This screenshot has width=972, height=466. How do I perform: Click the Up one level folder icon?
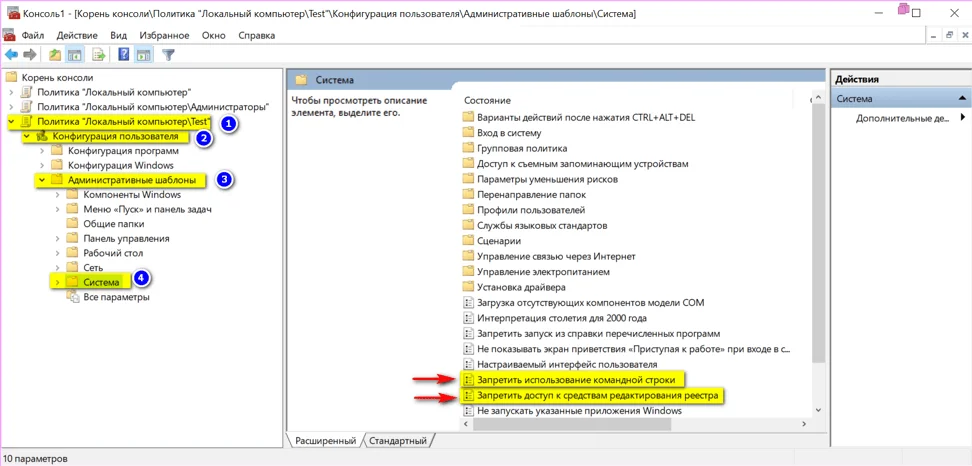[x=55, y=55]
